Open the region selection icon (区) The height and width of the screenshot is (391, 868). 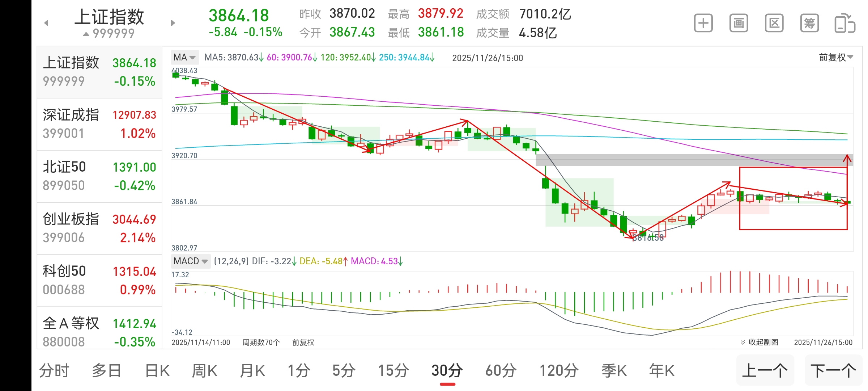pyautogui.click(x=774, y=22)
